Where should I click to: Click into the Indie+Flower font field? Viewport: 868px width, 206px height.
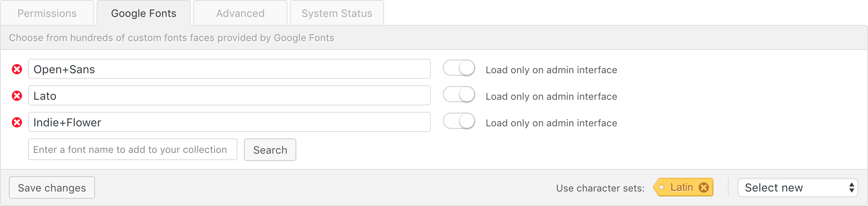click(x=229, y=122)
